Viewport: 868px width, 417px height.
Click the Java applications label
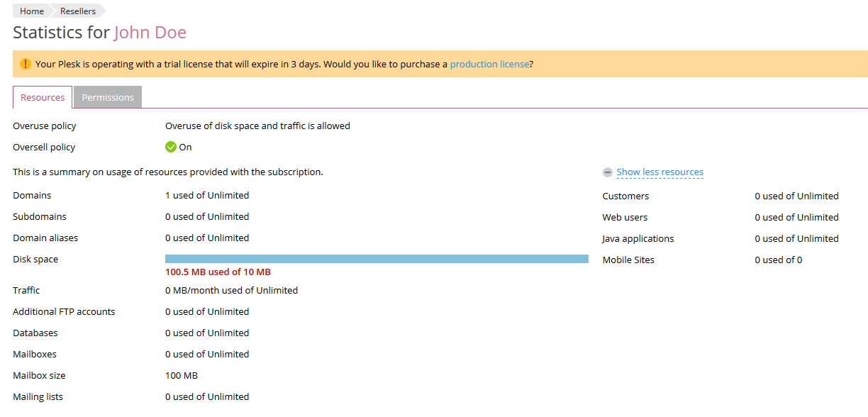coord(638,239)
